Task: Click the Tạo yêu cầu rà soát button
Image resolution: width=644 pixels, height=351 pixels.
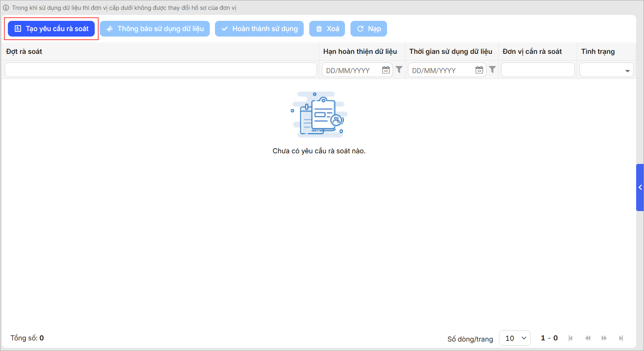Action: point(51,29)
